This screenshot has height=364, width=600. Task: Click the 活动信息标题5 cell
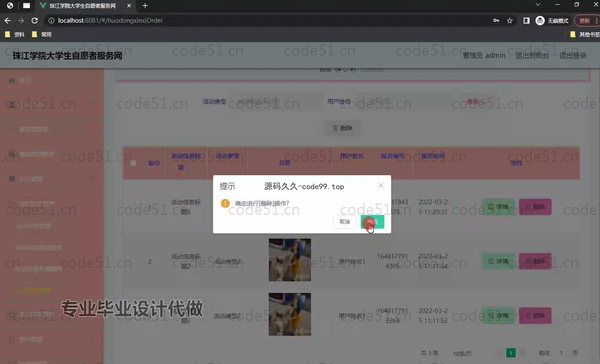coord(186,207)
